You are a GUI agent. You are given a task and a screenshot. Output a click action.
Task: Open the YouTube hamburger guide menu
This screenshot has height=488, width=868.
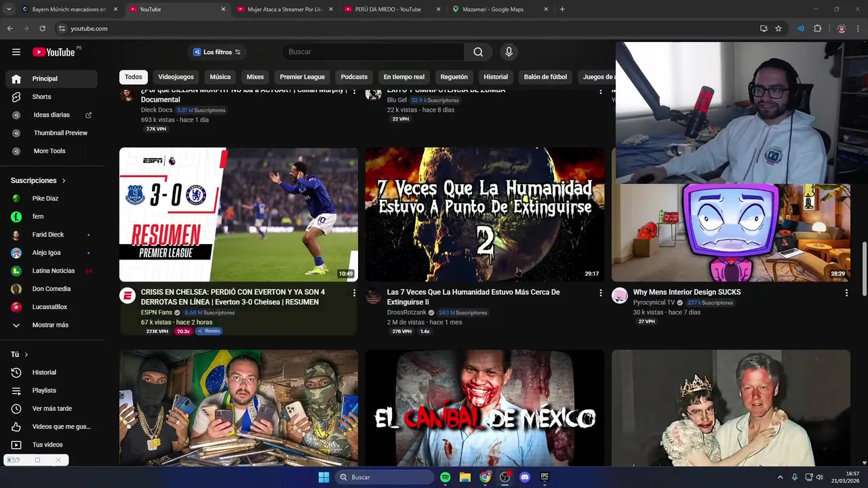[16, 52]
